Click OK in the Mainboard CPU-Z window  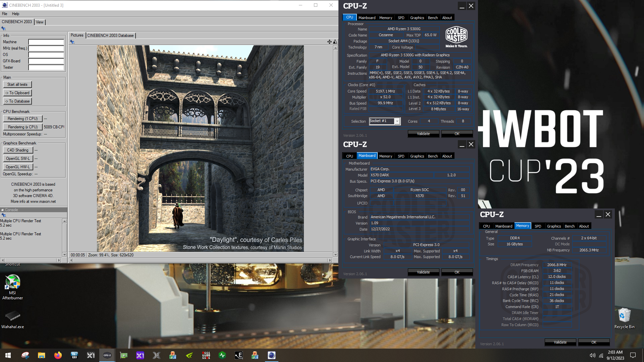click(457, 272)
